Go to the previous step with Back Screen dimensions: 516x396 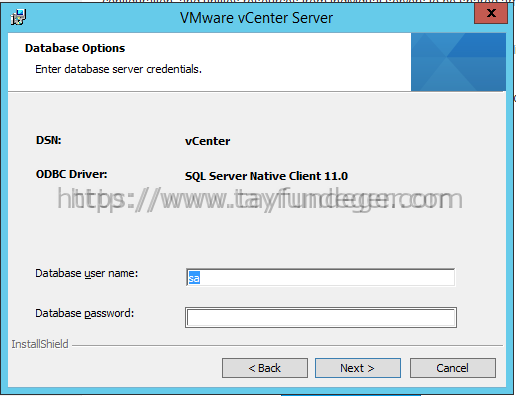[265, 368]
